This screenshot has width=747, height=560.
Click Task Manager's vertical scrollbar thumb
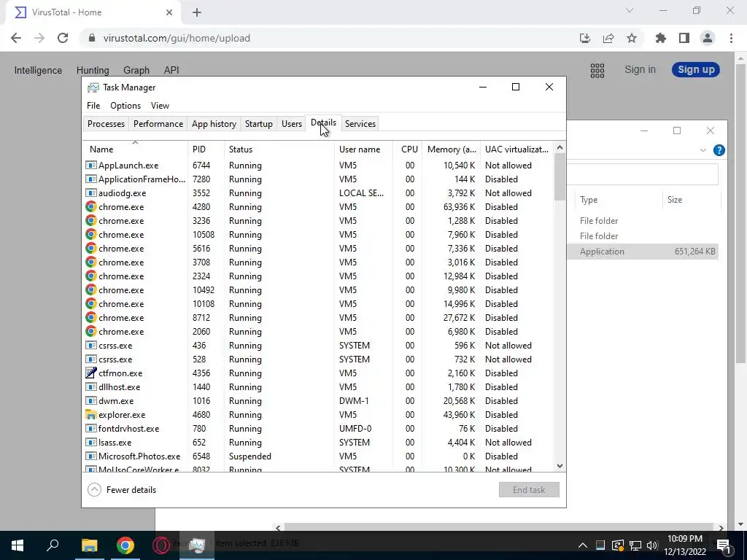(x=560, y=177)
